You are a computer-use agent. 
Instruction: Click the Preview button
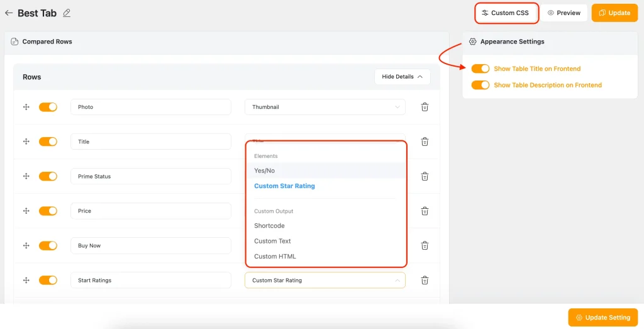coord(564,13)
